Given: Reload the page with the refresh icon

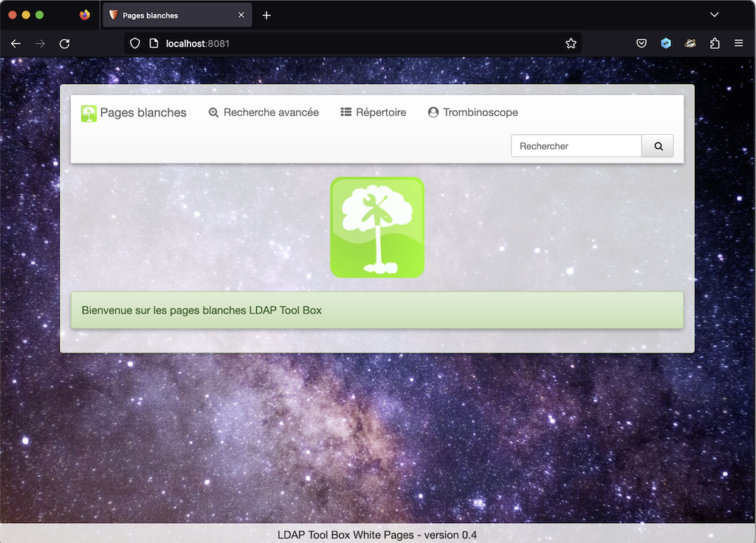Looking at the screenshot, I should [64, 43].
